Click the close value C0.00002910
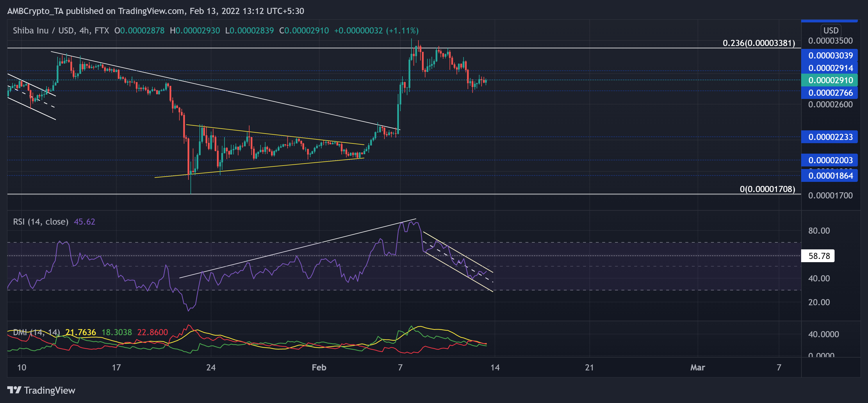Image resolution: width=868 pixels, height=403 pixels. pyautogui.click(x=304, y=31)
